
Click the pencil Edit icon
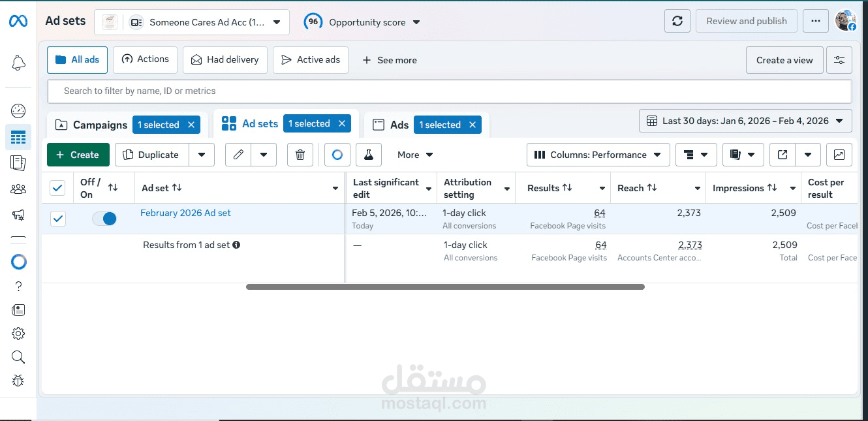click(x=238, y=155)
